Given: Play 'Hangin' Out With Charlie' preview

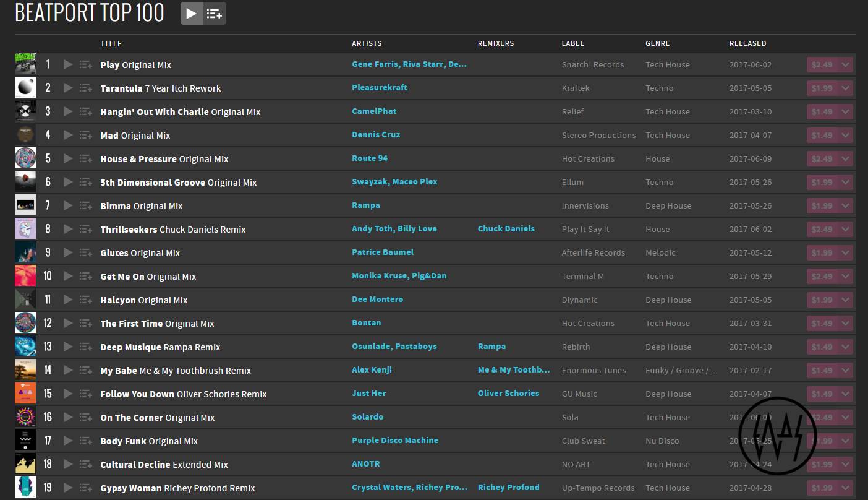Looking at the screenshot, I should click(x=68, y=111).
